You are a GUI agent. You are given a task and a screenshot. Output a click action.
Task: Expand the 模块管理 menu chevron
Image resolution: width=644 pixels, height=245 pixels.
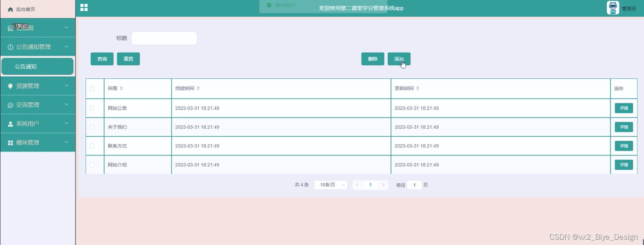coord(67,142)
